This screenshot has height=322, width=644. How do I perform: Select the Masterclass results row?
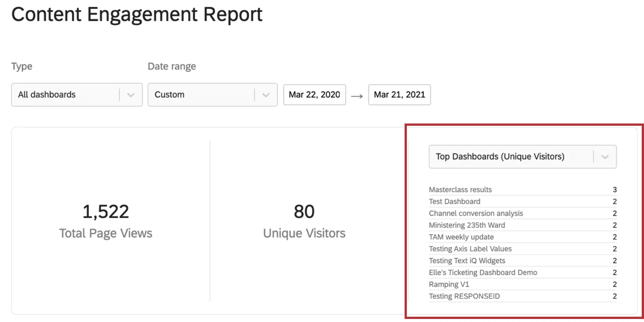(x=523, y=189)
